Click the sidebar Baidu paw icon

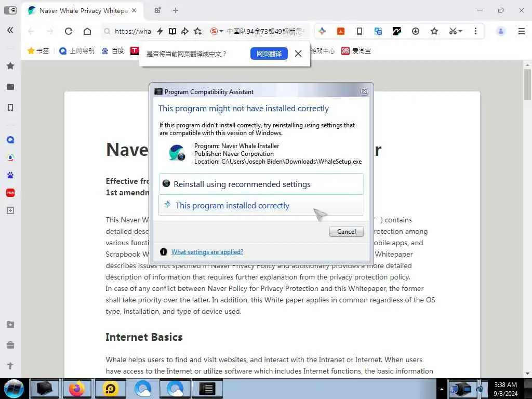[10, 175]
